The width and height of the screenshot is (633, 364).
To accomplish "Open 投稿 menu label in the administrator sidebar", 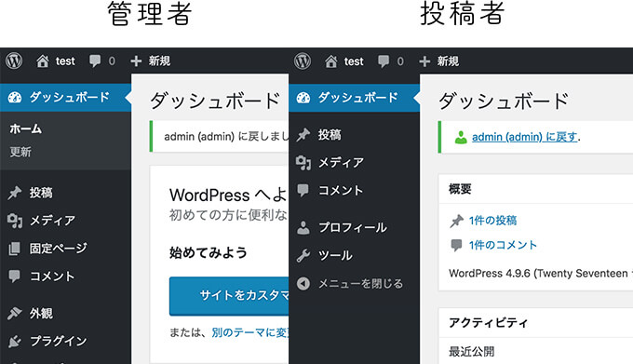I will (41, 193).
